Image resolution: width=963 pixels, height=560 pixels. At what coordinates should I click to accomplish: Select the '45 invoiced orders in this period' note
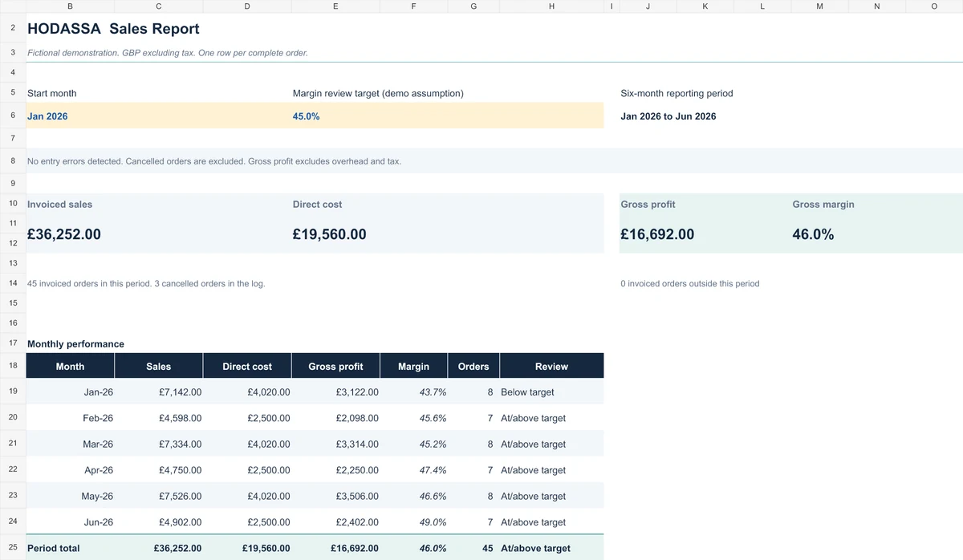146,283
